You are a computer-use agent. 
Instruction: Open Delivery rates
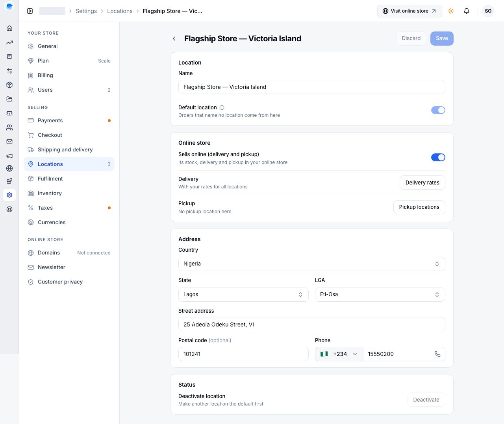click(422, 183)
